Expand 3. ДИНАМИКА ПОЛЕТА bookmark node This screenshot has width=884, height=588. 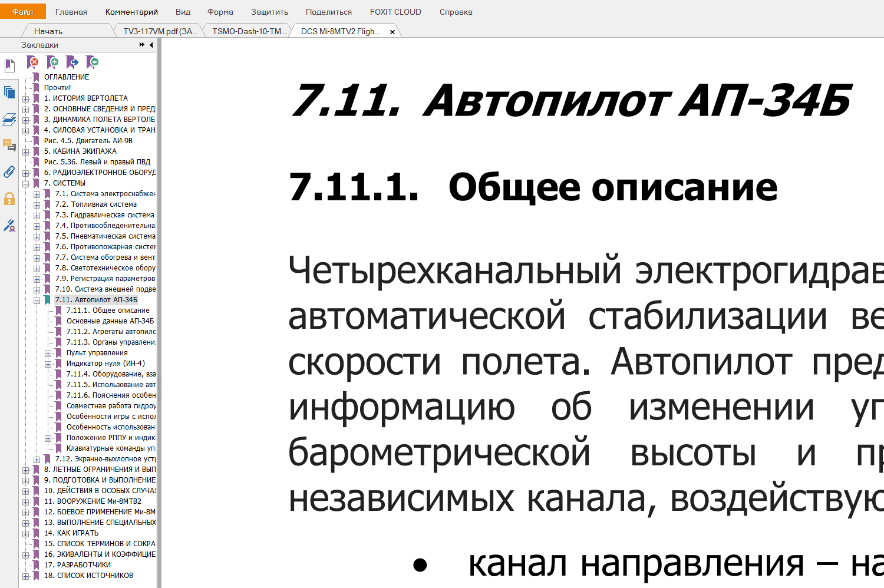(x=26, y=120)
